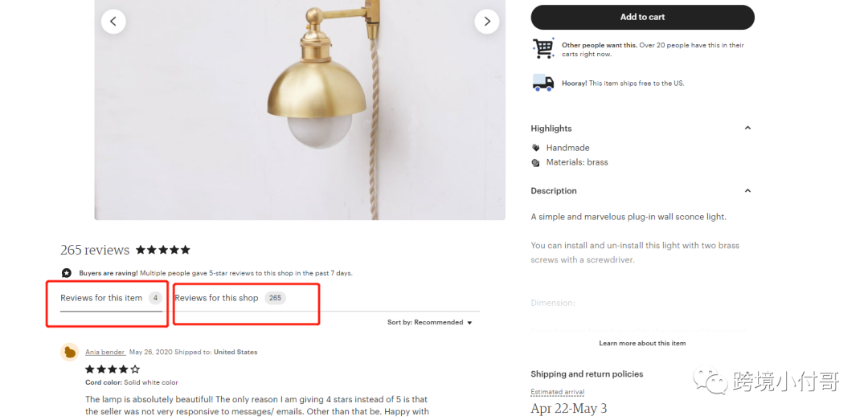Click Learn more about this item
Screen dimensions: 868x420
(x=642, y=343)
